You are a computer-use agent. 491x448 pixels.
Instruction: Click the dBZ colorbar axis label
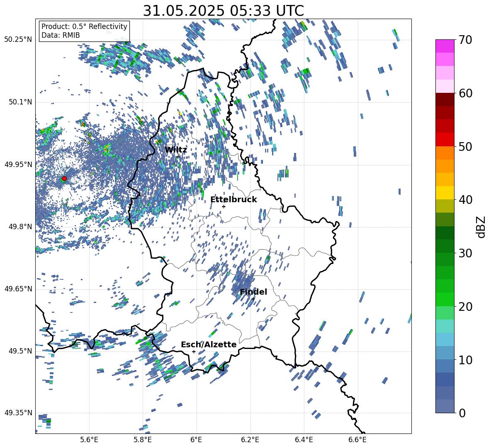(x=481, y=227)
